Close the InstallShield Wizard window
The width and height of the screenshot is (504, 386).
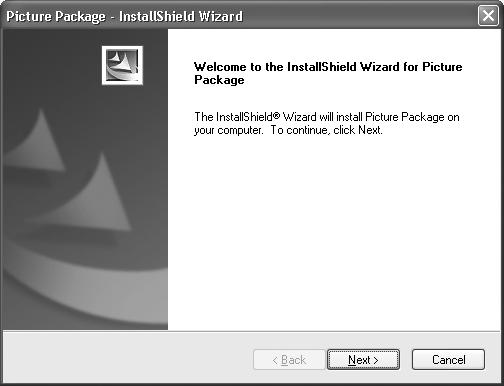tap(488, 15)
